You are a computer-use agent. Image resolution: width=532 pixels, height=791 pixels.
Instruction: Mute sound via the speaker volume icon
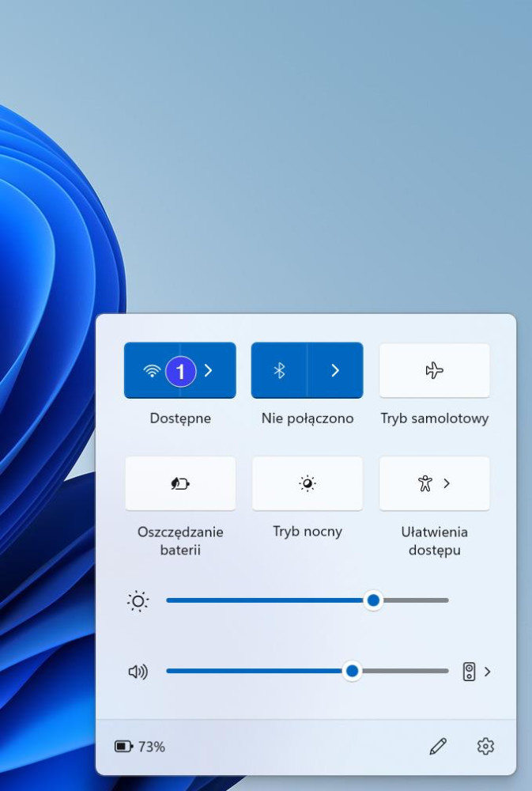tap(138, 672)
